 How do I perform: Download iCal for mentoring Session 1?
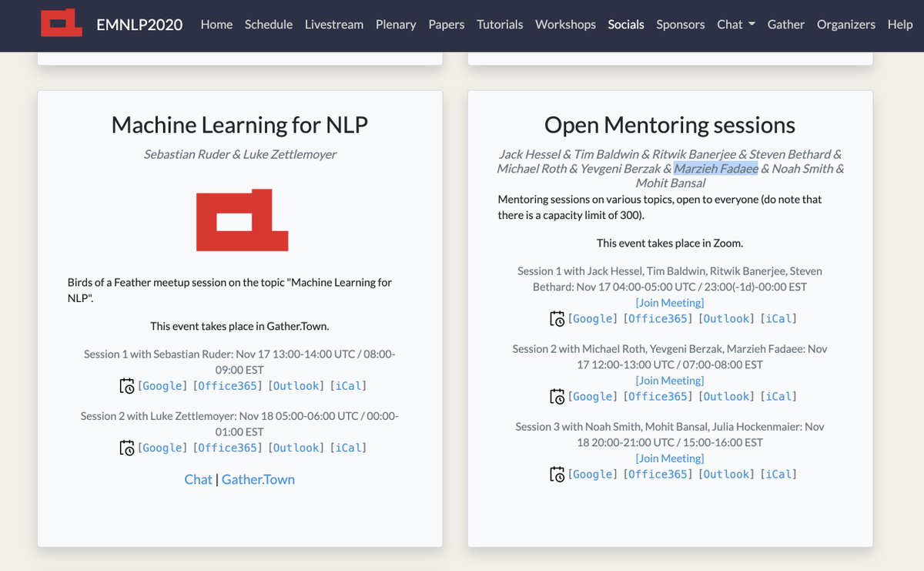(779, 318)
